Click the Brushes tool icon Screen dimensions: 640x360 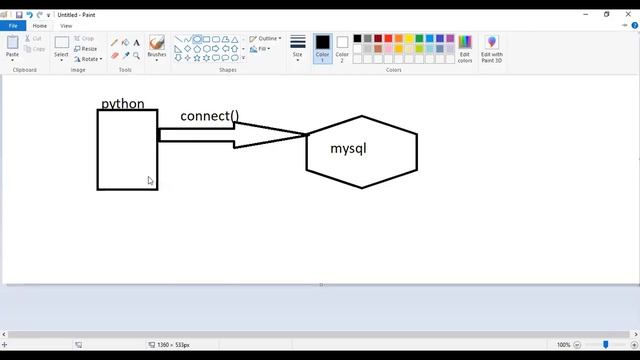point(157,42)
